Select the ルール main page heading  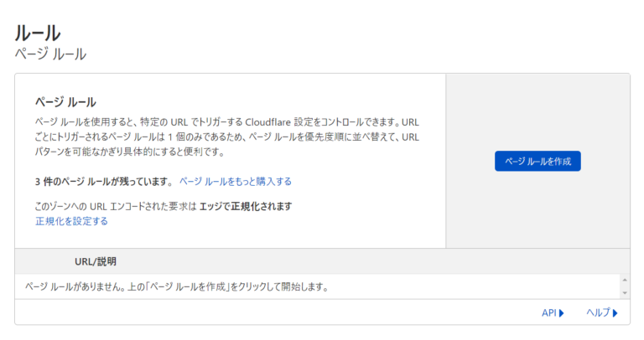tap(38, 33)
